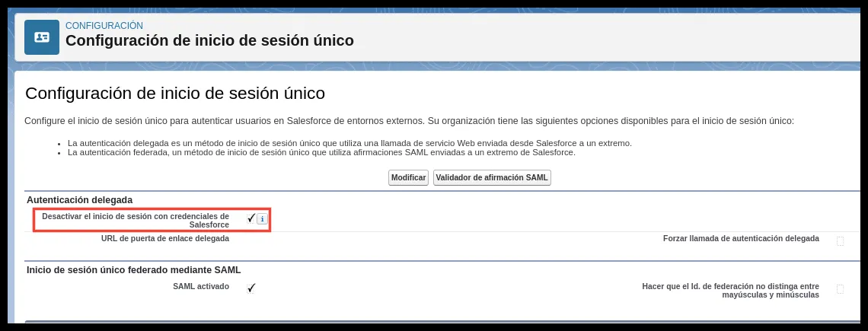Open the Validador de afirmación SAML button

click(492, 178)
